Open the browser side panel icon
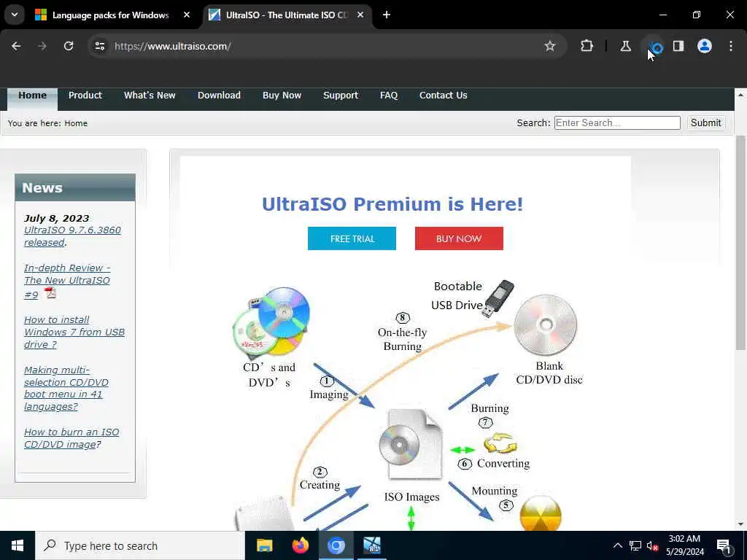Image resolution: width=747 pixels, height=560 pixels. (678, 46)
